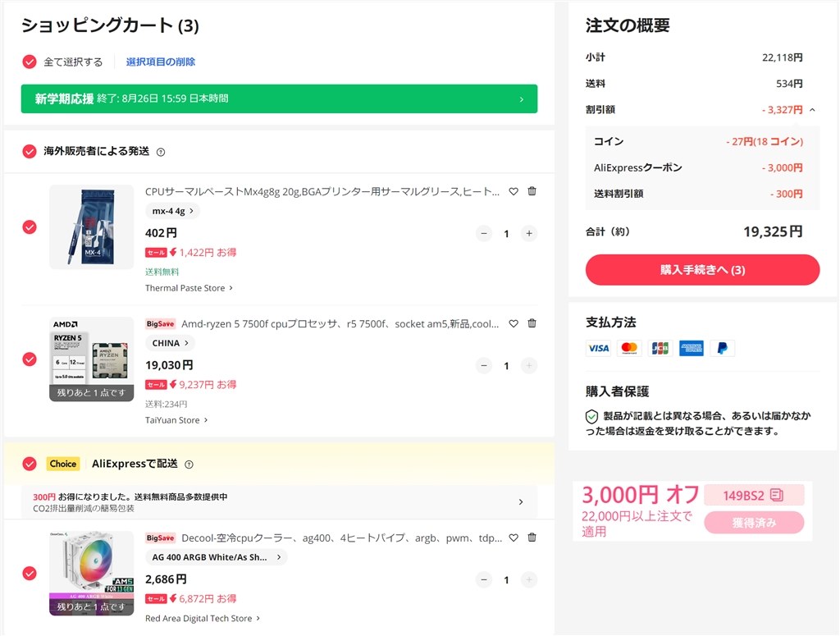Toggle 海外販売者による発送 group checkbox

30,152
